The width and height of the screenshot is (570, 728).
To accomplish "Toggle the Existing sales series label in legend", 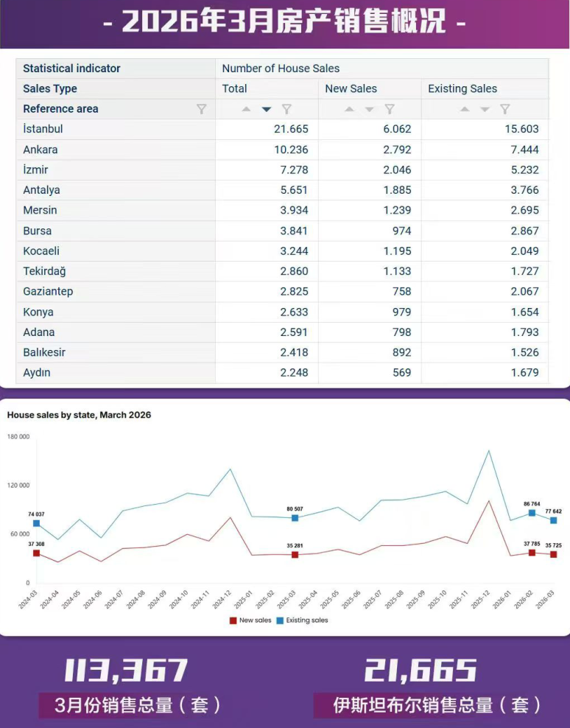I will pos(306,620).
